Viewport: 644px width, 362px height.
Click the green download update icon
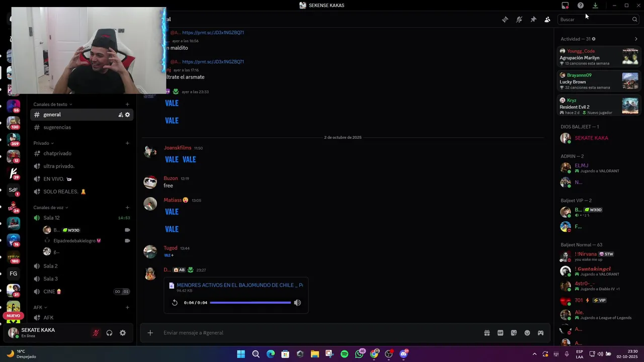point(595,6)
